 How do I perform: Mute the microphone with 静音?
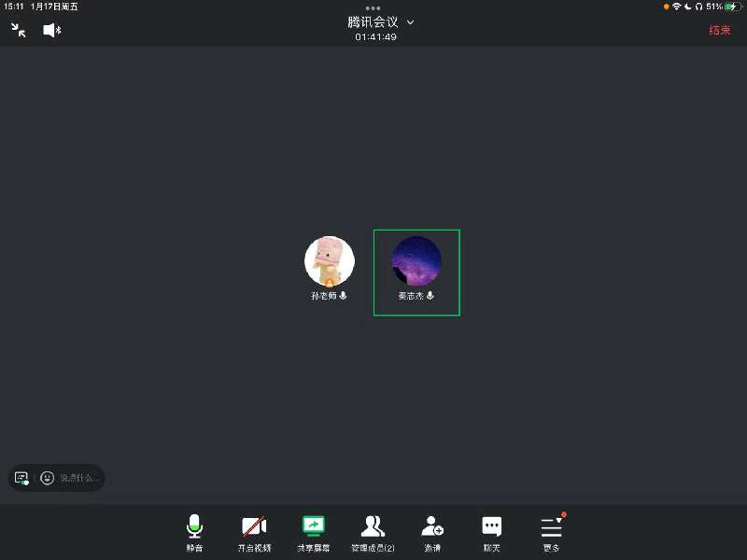click(x=194, y=533)
